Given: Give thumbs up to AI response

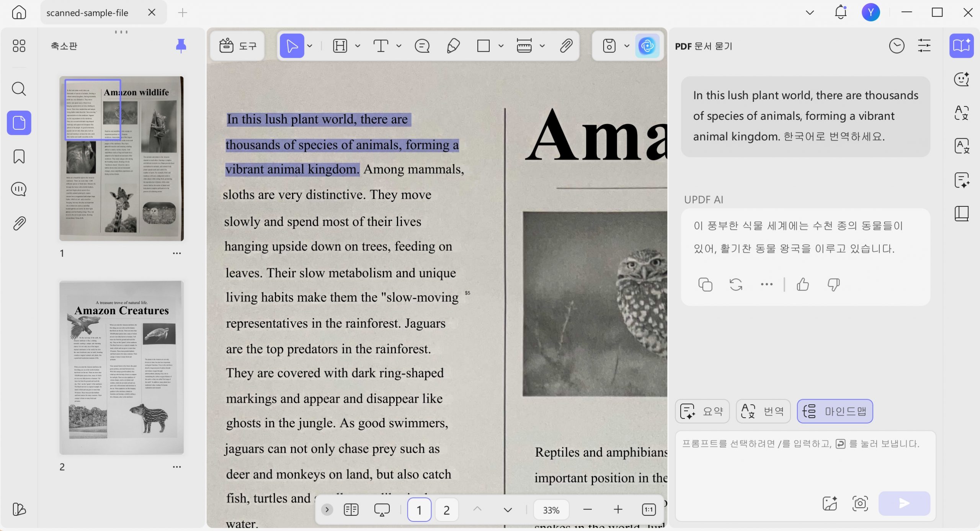Looking at the screenshot, I should click(803, 284).
